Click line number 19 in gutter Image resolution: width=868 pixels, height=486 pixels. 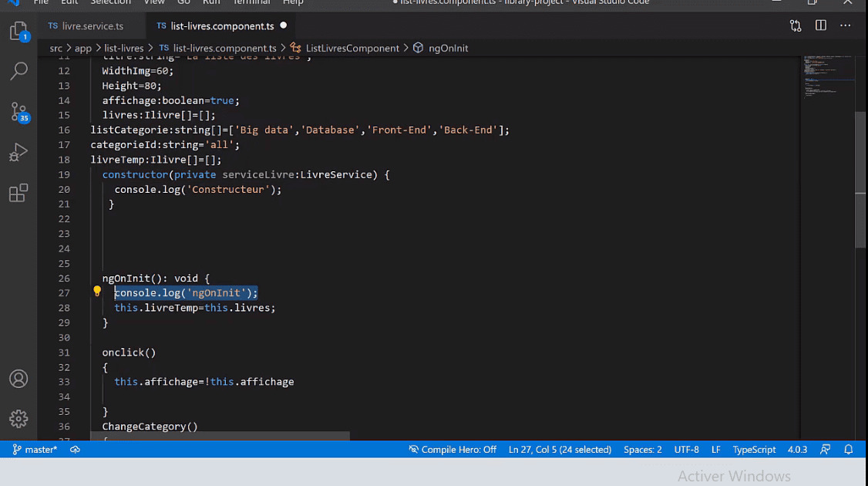[x=64, y=174]
